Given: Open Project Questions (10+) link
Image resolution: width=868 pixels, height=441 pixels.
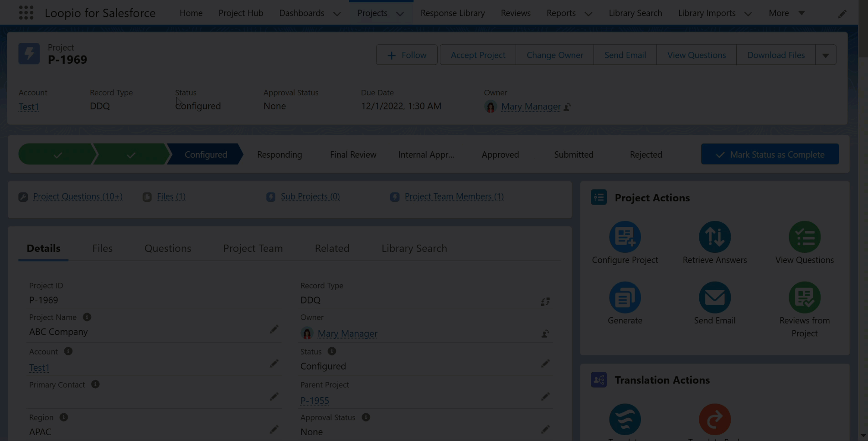Looking at the screenshot, I should (77, 196).
